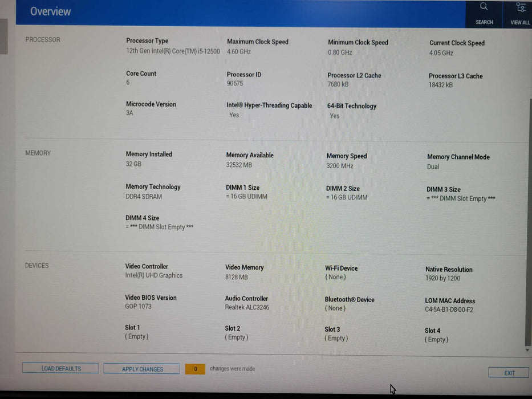This screenshot has height=399, width=532.
Task: Click the DIMM 4 Size empty slot value
Action: (x=159, y=227)
